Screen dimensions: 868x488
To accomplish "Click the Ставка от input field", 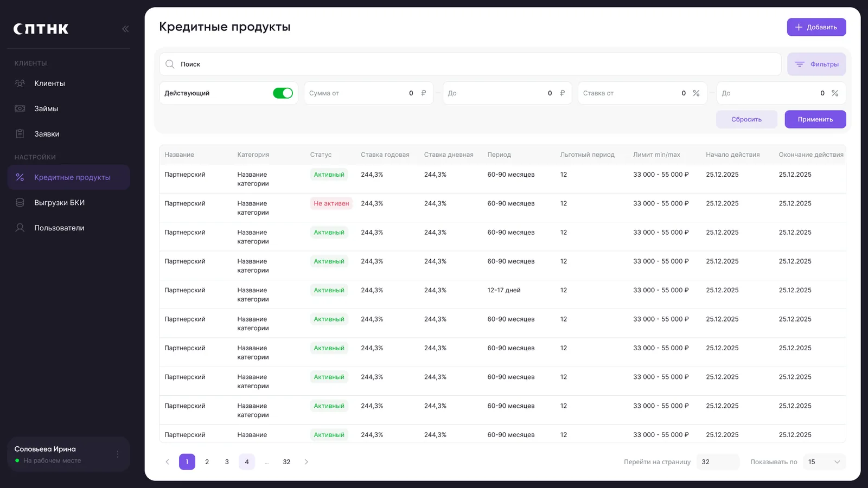I will 642,93.
